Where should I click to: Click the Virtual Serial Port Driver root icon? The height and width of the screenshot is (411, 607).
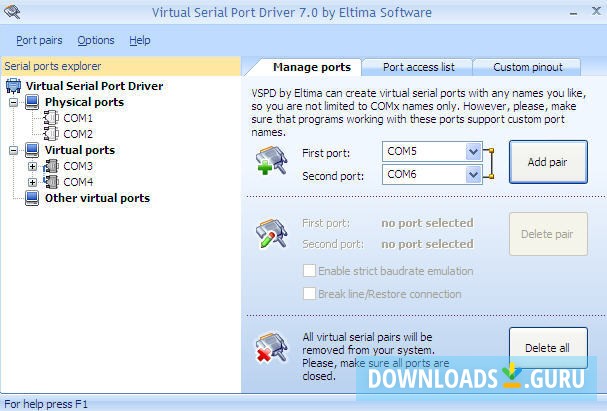click(14, 86)
